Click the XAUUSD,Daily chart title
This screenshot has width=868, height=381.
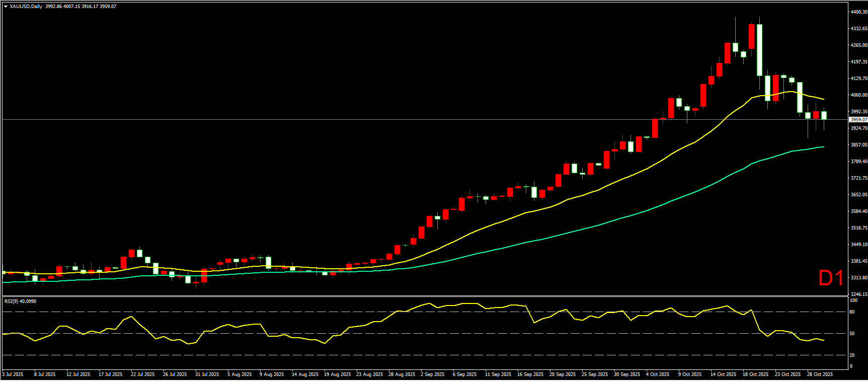point(26,7)
